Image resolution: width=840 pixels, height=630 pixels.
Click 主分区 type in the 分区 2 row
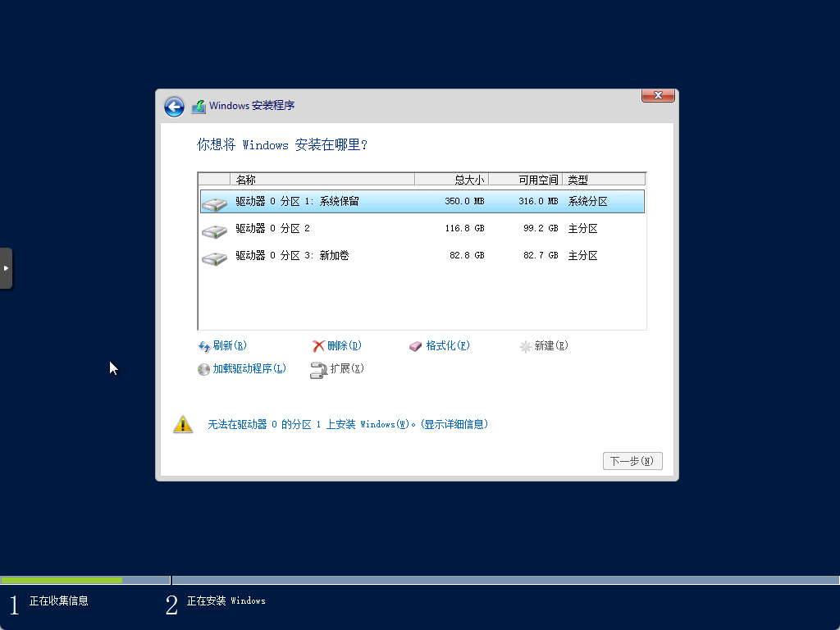click(583, 229)
